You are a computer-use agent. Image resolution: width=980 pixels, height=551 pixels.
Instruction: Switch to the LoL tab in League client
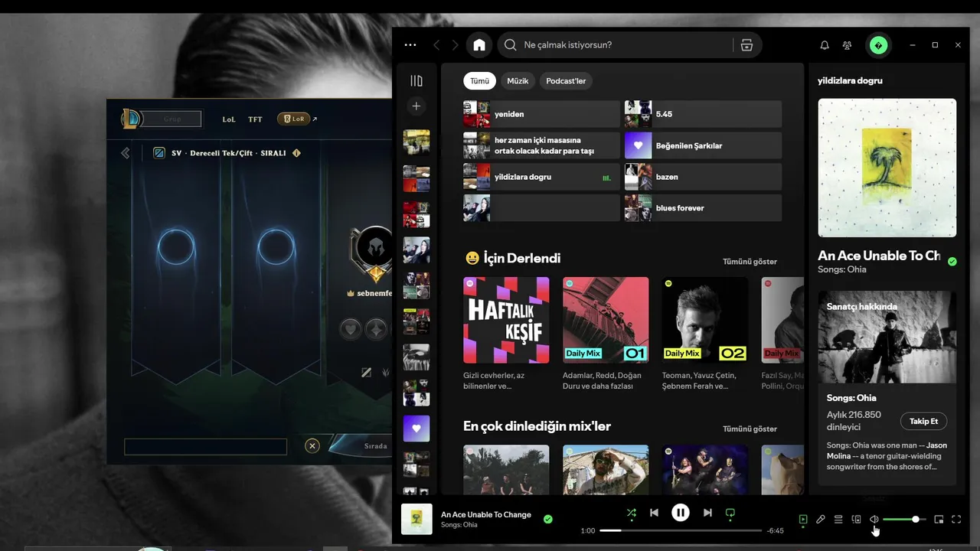tap(229, 119)
